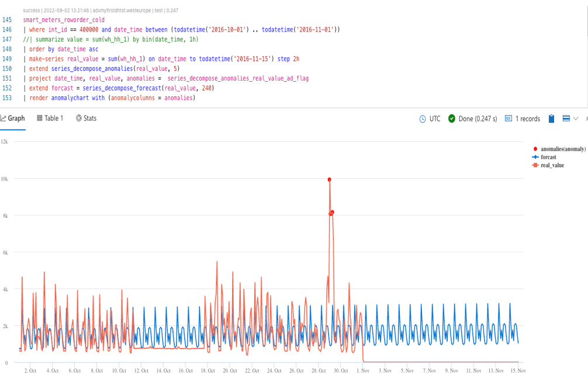Toggle the real_value legend series
This screenshot has height=379, width=588.
coord(548,165)
